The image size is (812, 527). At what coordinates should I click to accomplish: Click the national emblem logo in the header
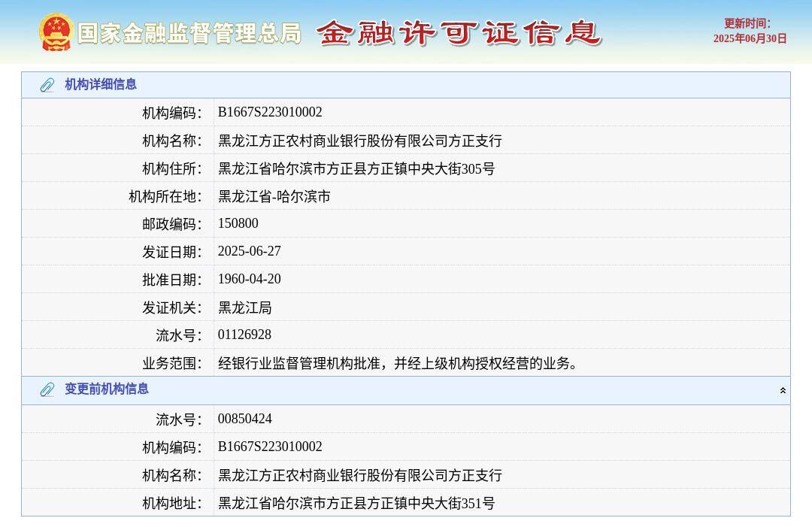(x=56, y=32)
